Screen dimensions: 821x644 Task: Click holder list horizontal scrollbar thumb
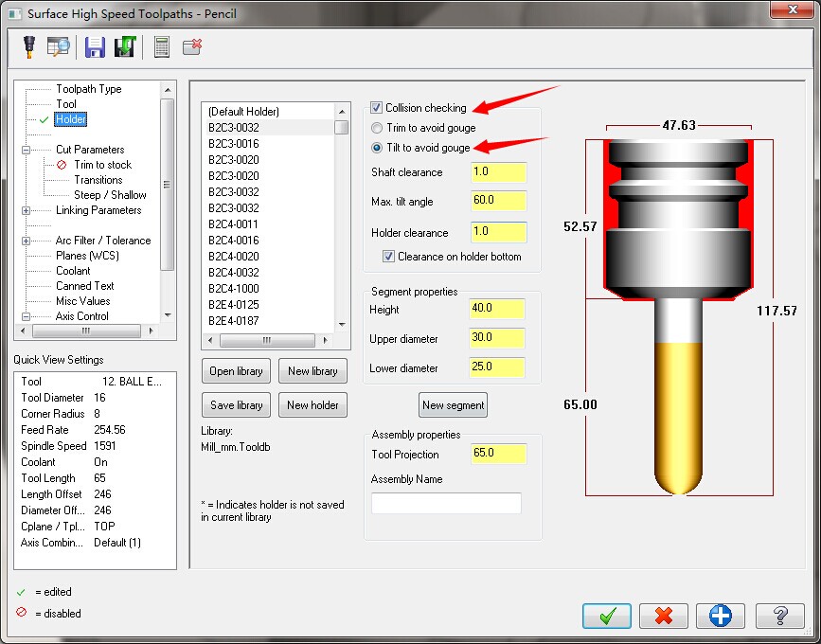[267, 340]
